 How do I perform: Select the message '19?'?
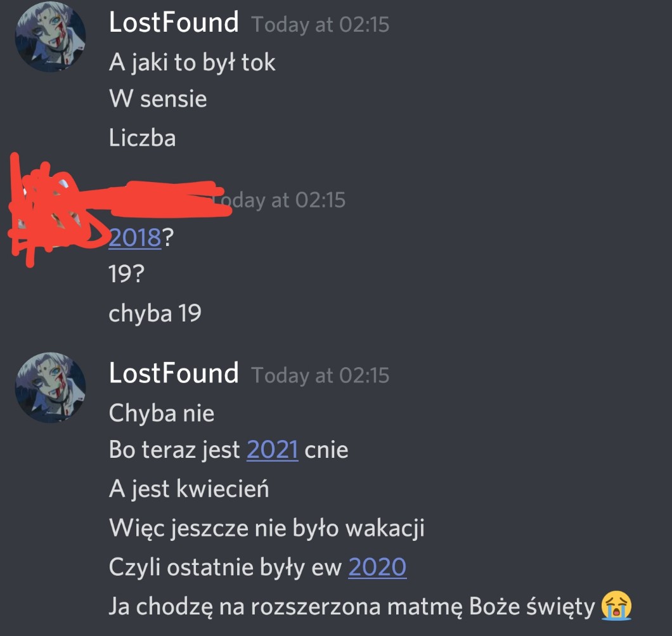coord(126,275)
